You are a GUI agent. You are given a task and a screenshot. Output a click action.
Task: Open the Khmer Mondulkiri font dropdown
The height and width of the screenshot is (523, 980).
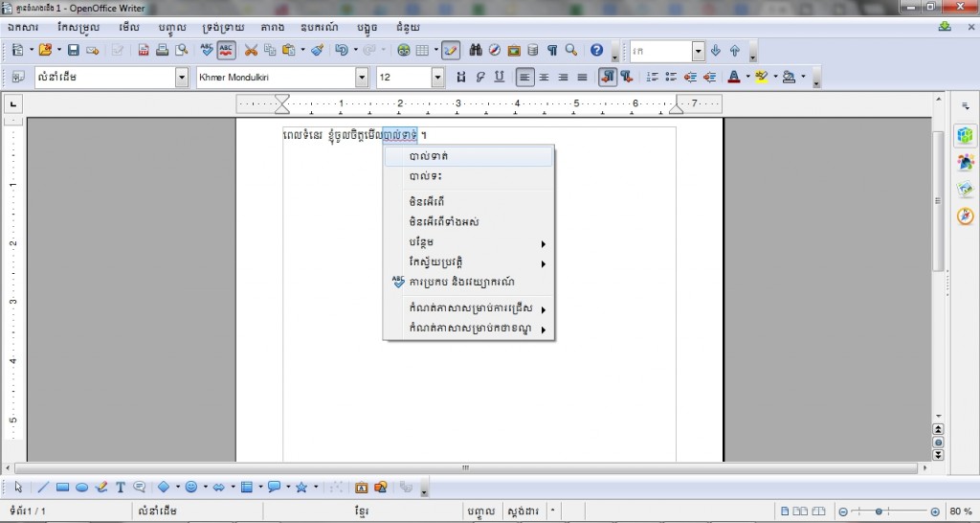tap(362, 77)
